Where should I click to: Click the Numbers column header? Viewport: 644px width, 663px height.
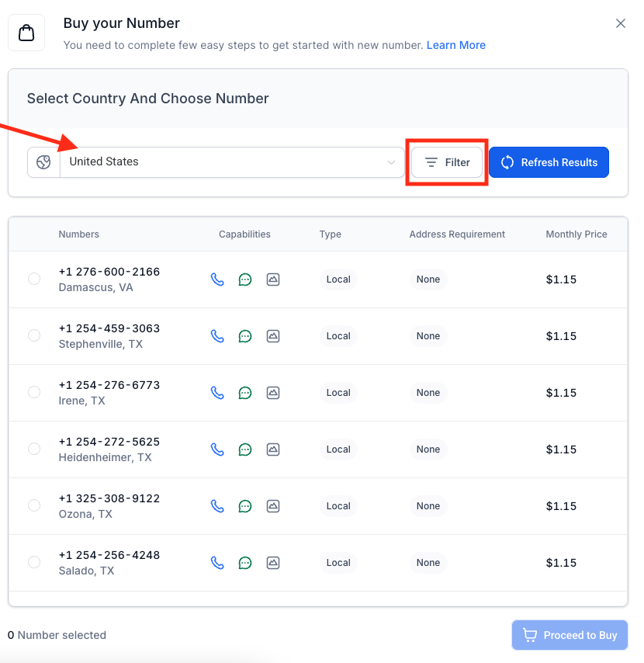tap(78, 234)
